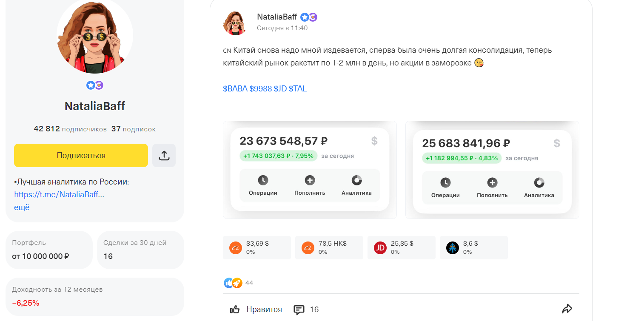
Task: Click the comments speech bubble icon
Action: (x=299, y=310)
